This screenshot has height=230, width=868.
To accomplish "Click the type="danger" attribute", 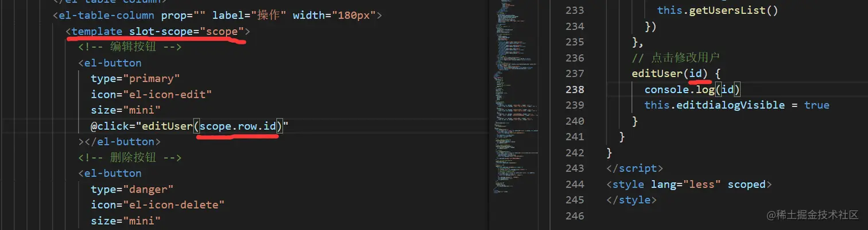I will 132,189.
